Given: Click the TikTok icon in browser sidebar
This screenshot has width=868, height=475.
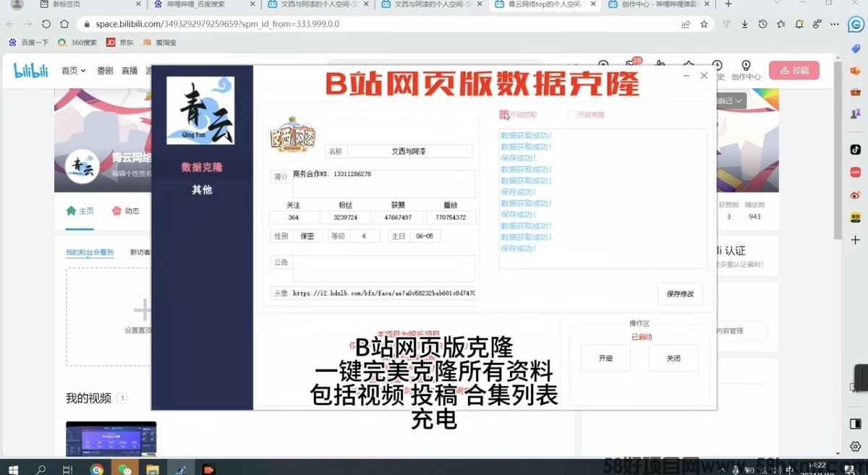Looking at the screenshot, I should pos(855,149).
